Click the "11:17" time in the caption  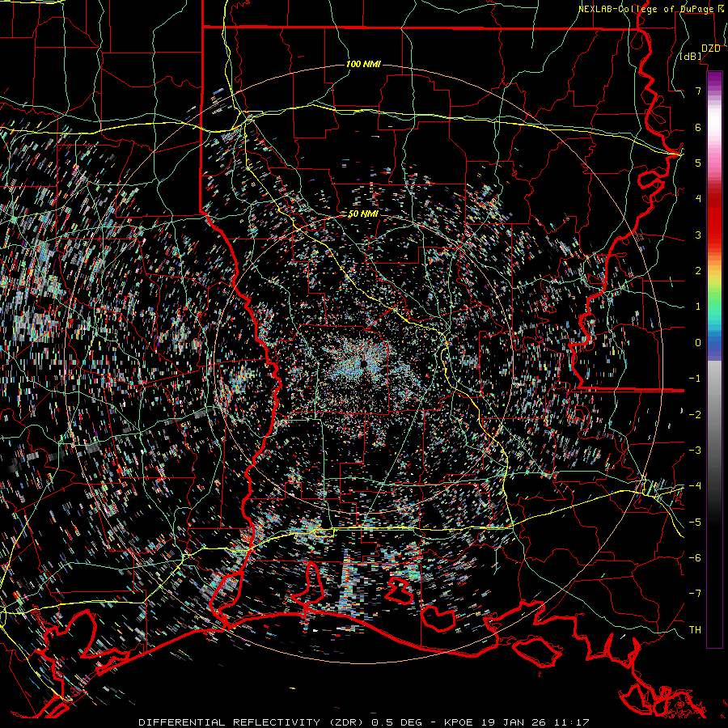(573, 722)
